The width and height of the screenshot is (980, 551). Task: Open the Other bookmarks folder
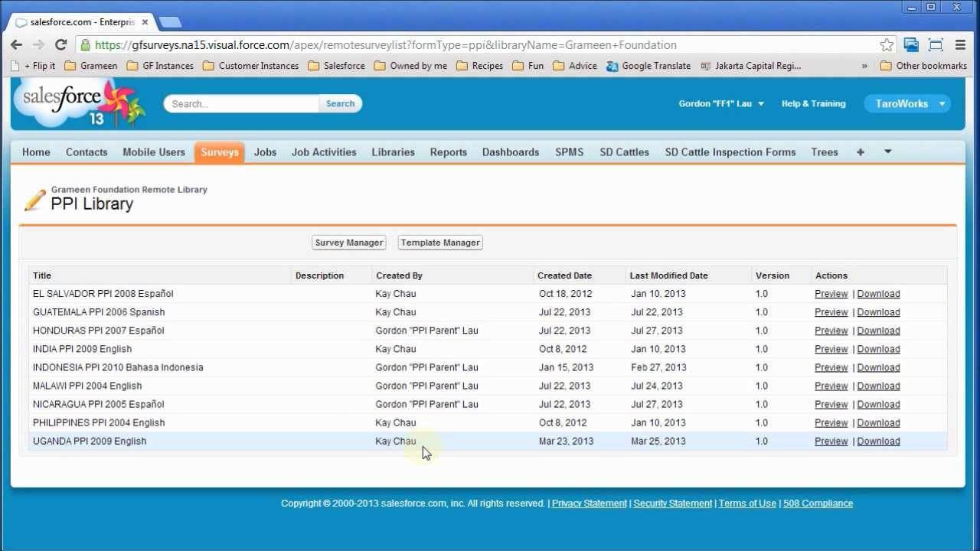[x=924, y=66]
